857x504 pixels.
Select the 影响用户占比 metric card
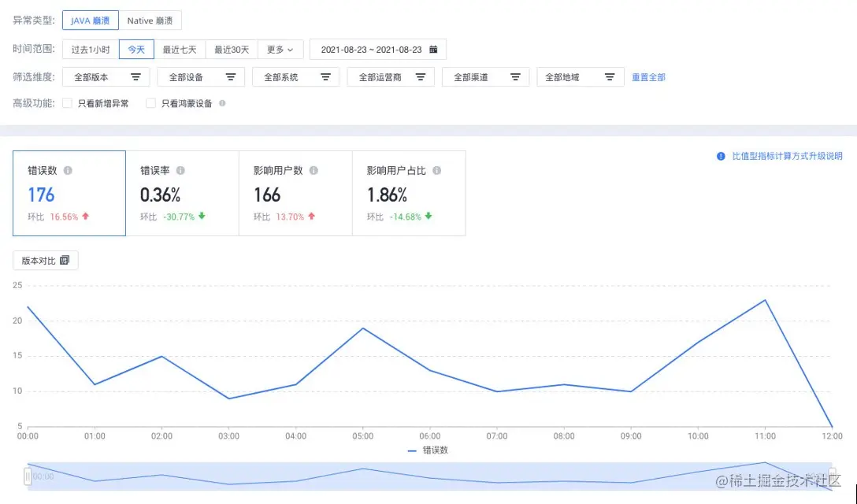click(x=409, y=194)
